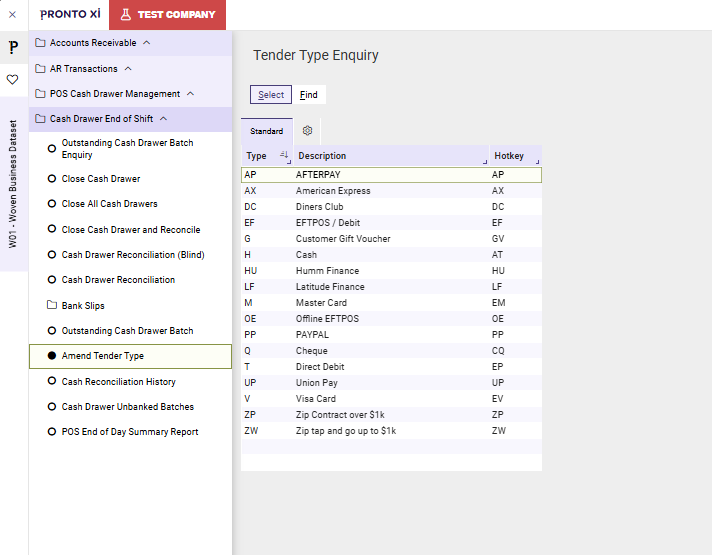This screenshot has width=712, height=555.
Task: Switch to the Standard tab
Action: click(x=266, y=131)
